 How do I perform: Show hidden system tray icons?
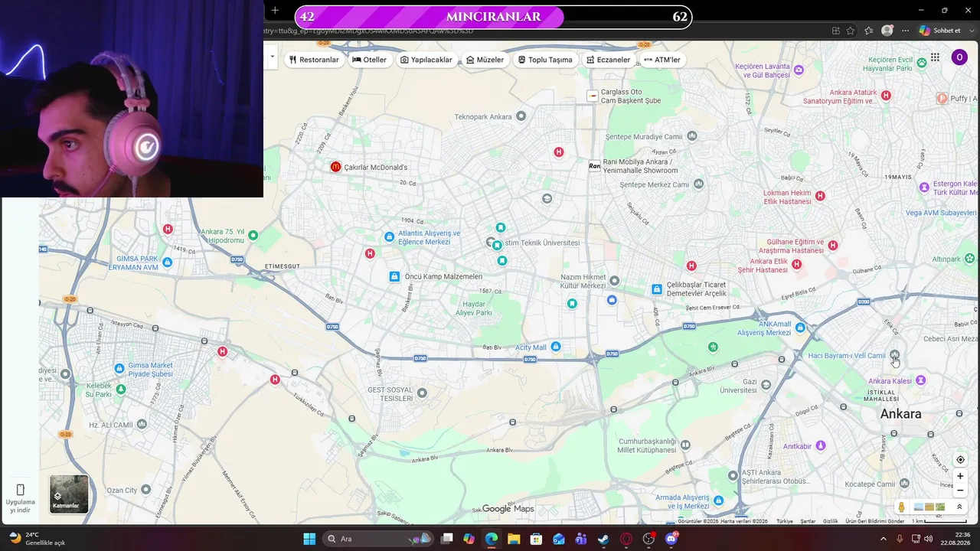coord(883,539)
